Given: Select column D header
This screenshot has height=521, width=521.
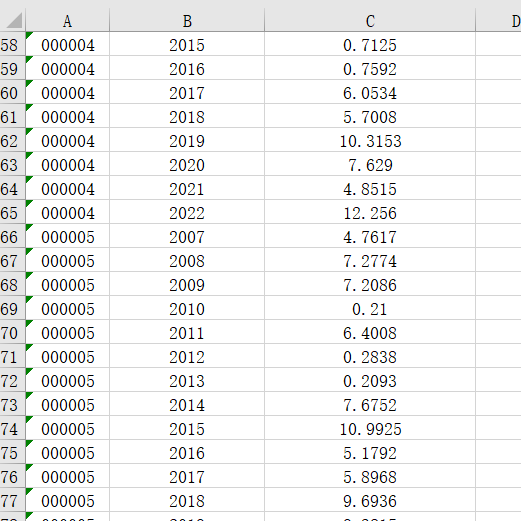Looking at the screenshot, I should (x=499, y=21).
